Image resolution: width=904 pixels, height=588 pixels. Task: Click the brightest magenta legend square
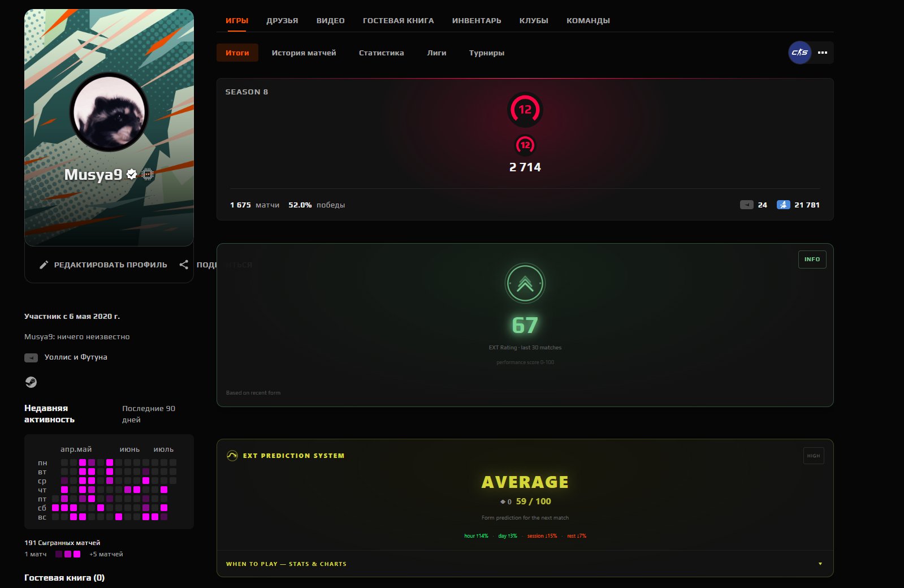(77, 554)
